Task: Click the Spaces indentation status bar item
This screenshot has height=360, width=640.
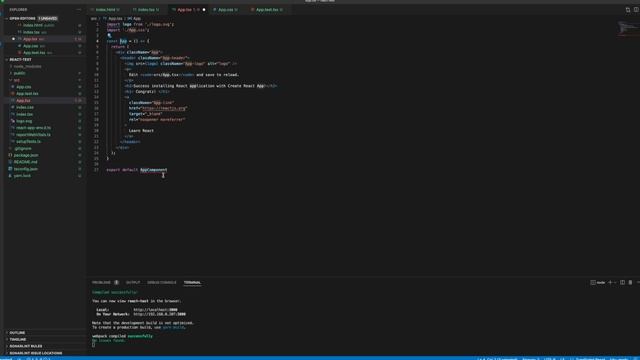Action: coord(531,359)
